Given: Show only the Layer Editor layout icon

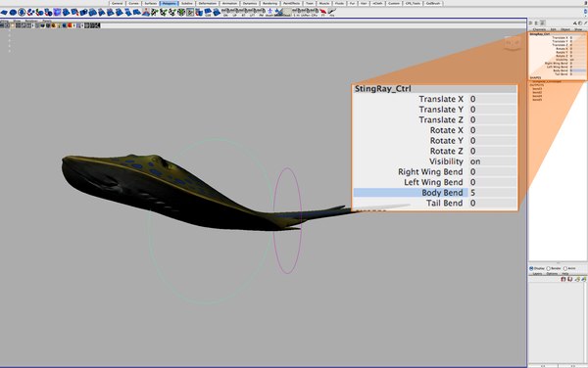Looking at the screenshot, I should [536, 23].
